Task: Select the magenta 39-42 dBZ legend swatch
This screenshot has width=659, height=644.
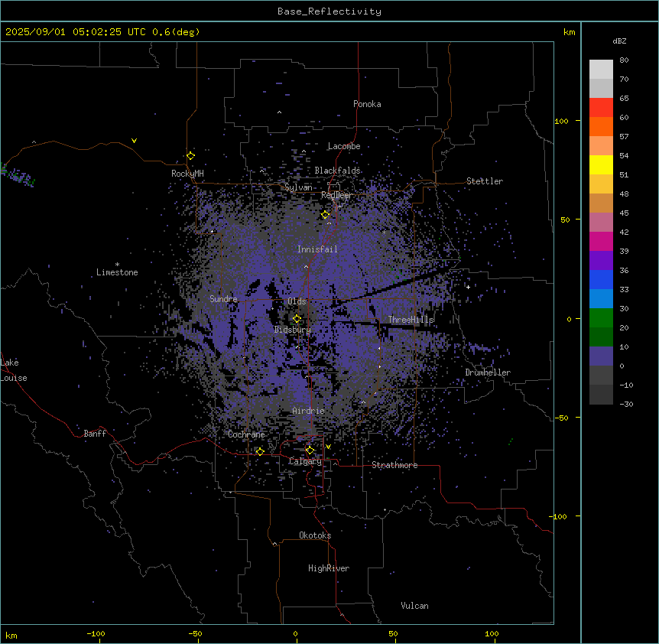Action: pyautogui.click(x=601, y=241)
